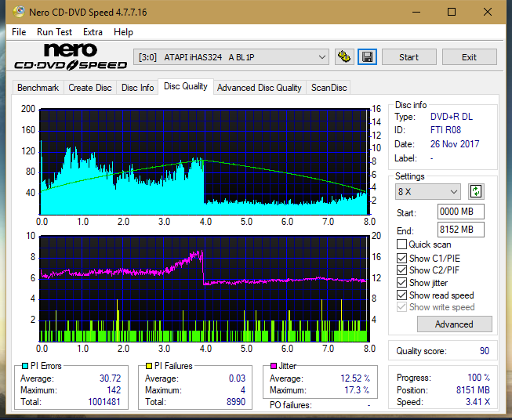
Task: Click the Position value 8151 MB
Action: pyautogui.click(x=473, y=390)
